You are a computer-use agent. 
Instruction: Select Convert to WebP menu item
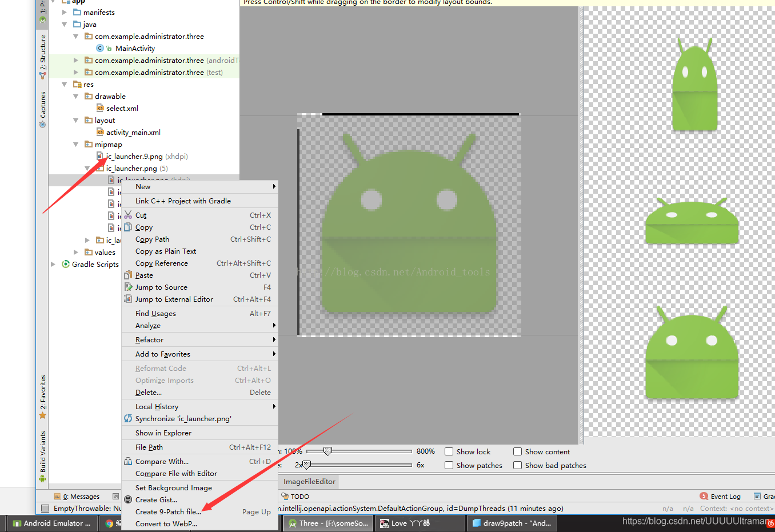click(200, 523)
